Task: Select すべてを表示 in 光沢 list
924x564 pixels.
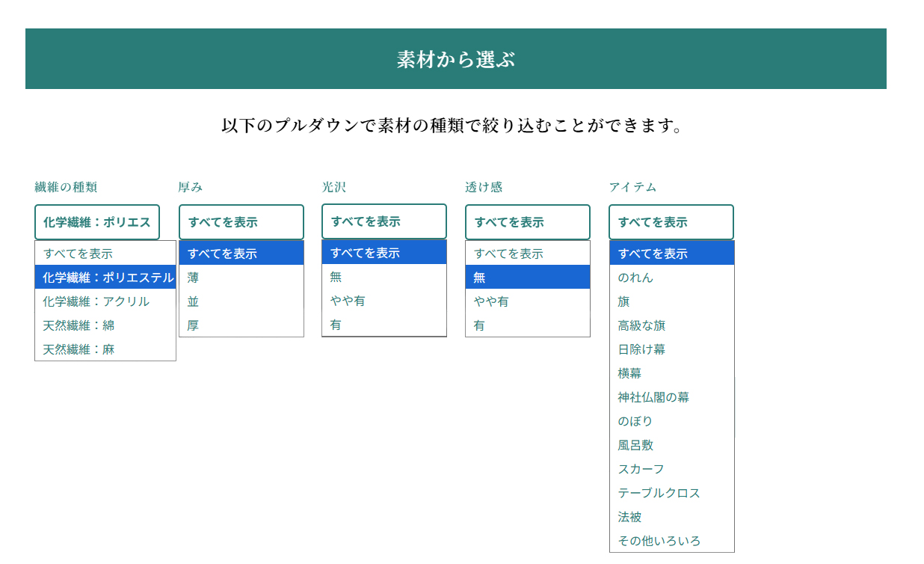Action: point(384,253)
